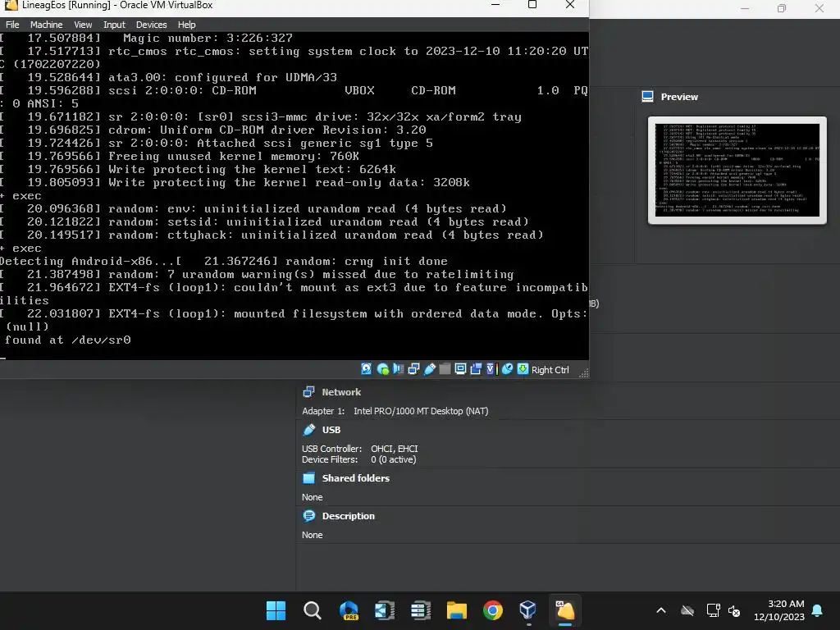Click the hard disk activity status icon

click(x=367, y=368)
